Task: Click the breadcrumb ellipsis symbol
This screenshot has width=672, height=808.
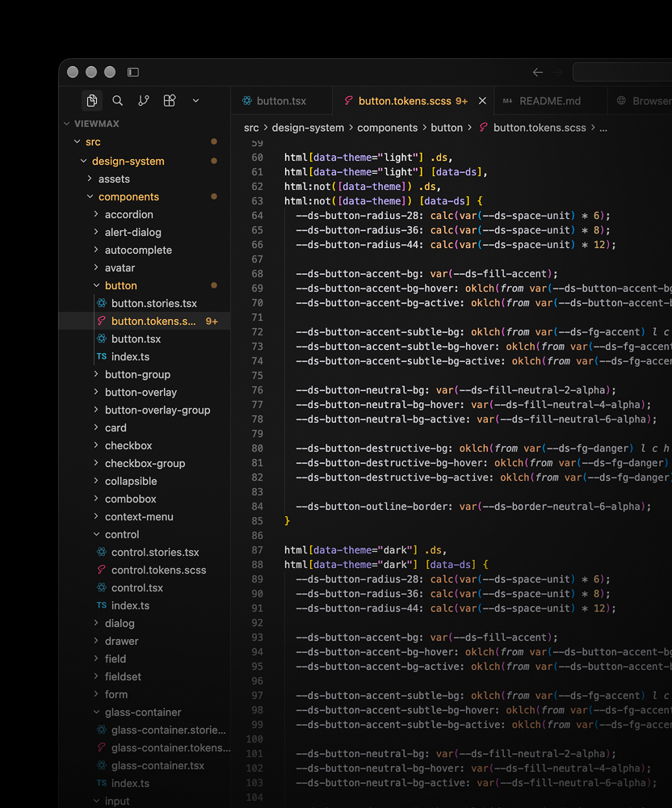Action: pyautogui.click(x=603, y=128)
